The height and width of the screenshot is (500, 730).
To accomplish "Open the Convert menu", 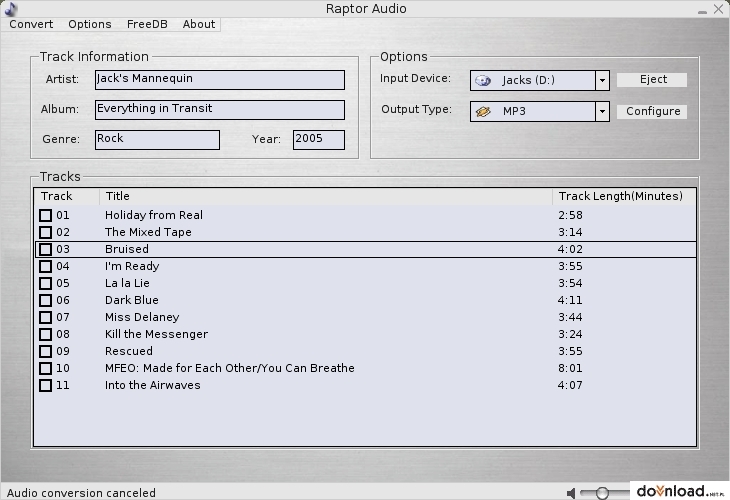I will pyautogui.click(x=31, y=24).
